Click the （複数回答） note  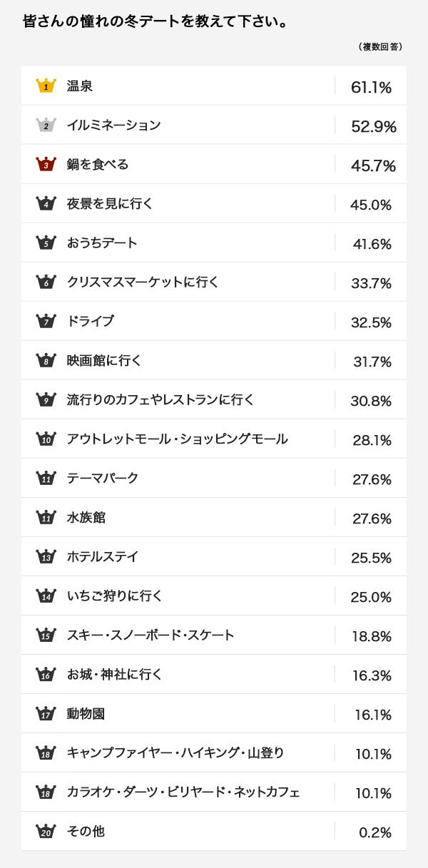point(380,47)
